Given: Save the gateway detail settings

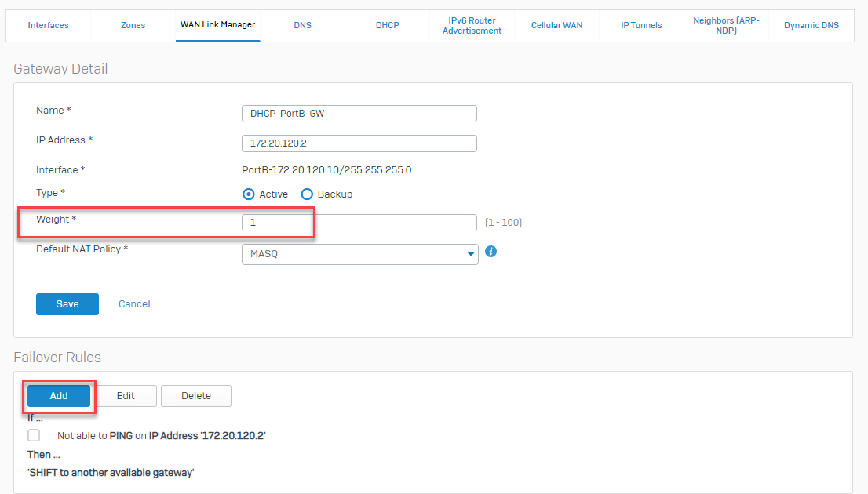Looking at the screenshot, I should coord(67,304).
